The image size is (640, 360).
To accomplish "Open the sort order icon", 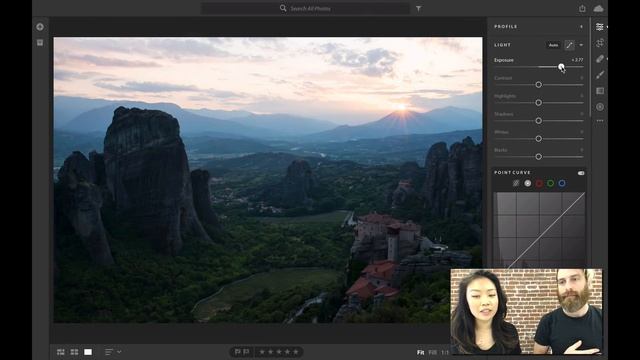I will (x=109, y=352).
